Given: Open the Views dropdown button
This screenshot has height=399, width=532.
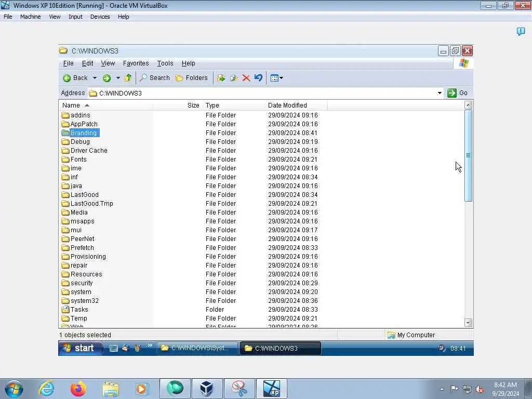Looking at the screenshot, I should coord(276,78).
